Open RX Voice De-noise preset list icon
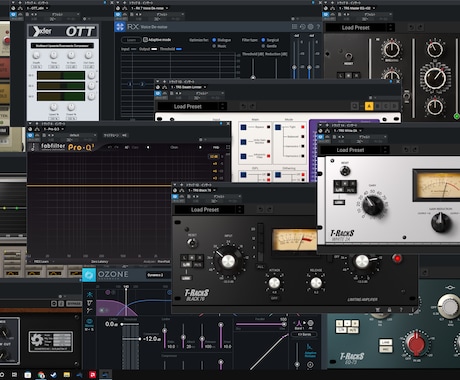Screen dimensions: 460x380 (294, 27)
